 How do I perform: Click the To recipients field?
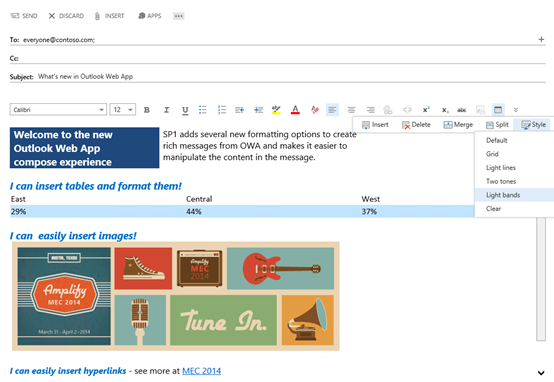tap(277, 40)
